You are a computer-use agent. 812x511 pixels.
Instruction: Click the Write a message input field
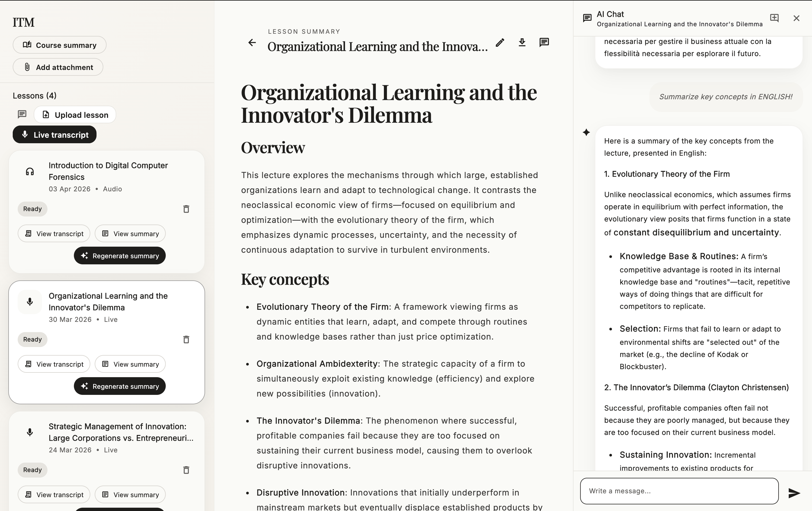click(x=679, y=491)
